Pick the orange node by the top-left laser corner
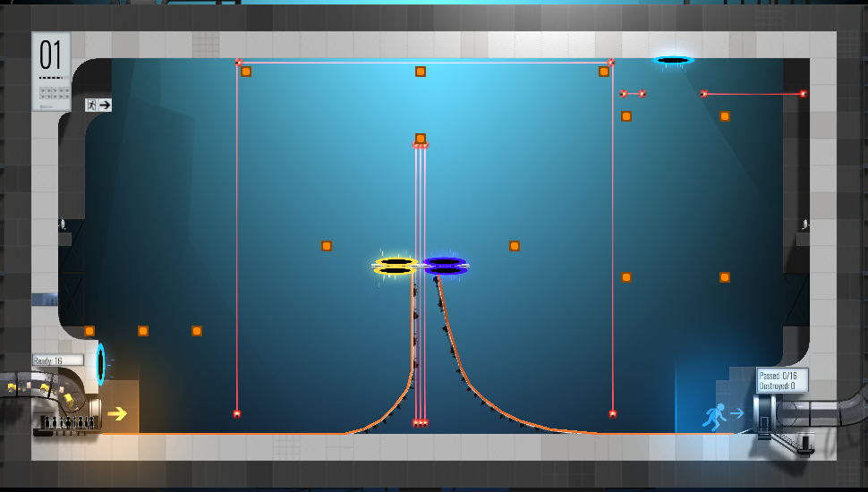This screenshot has height=492, width=868. click(x=246, y=72)
